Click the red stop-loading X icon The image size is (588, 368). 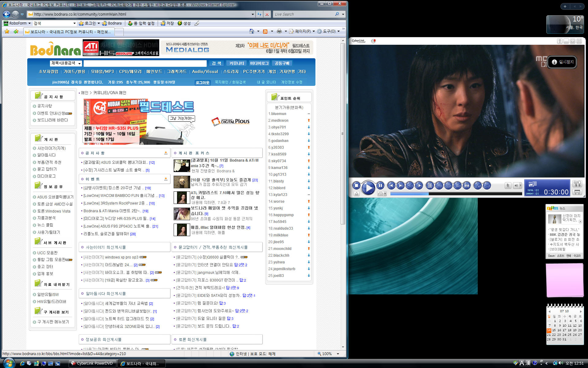(x=267, y=14)
